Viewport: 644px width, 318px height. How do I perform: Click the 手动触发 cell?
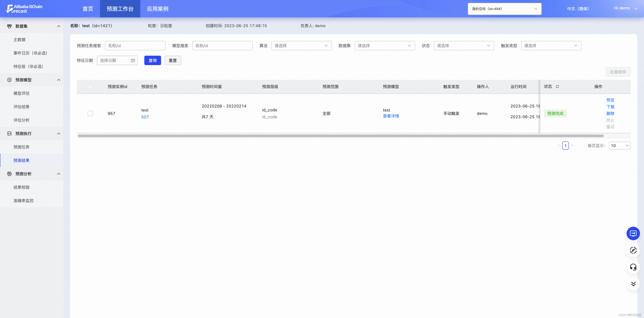pos(451,114)
